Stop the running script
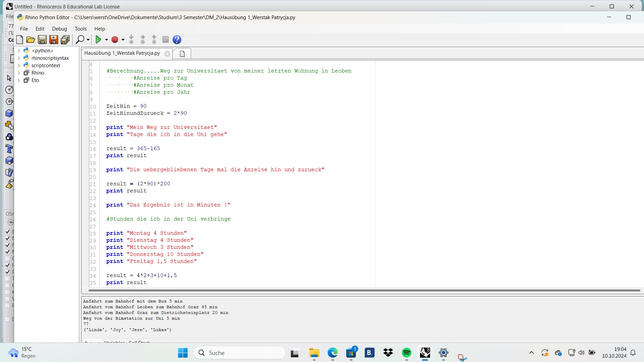The height and width of the screenshot is (362, 644). 165,40
